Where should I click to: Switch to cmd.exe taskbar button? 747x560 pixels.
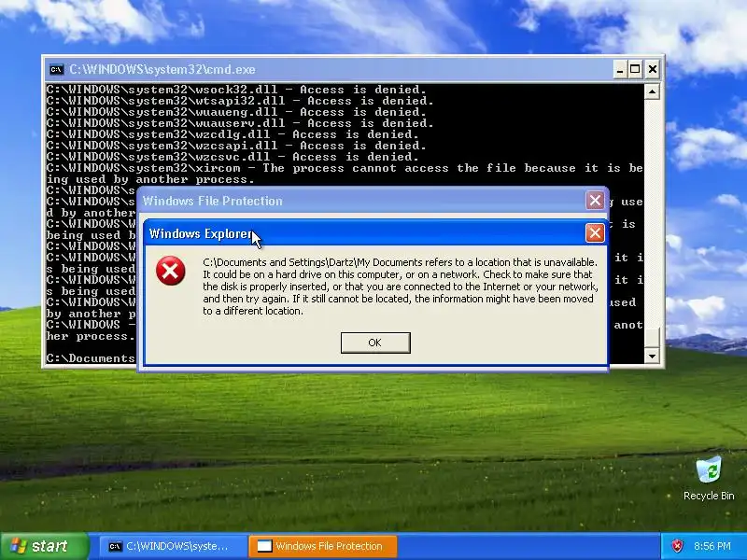173,546
